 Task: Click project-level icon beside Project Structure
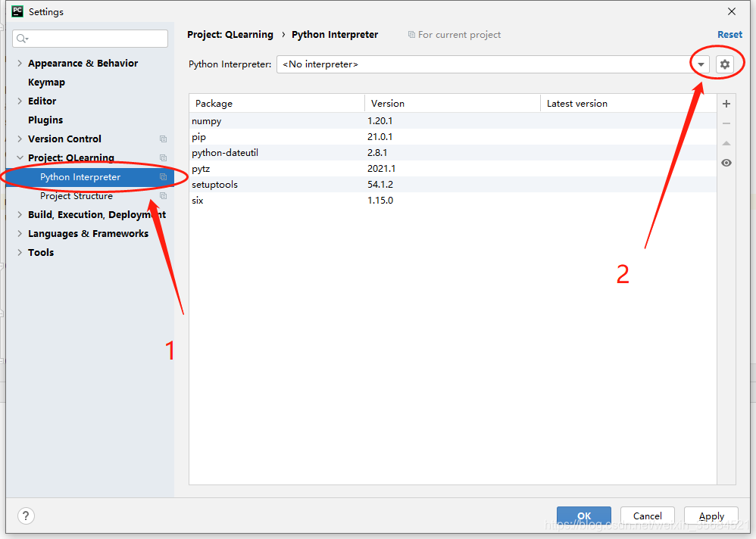[x=163, y=195]
